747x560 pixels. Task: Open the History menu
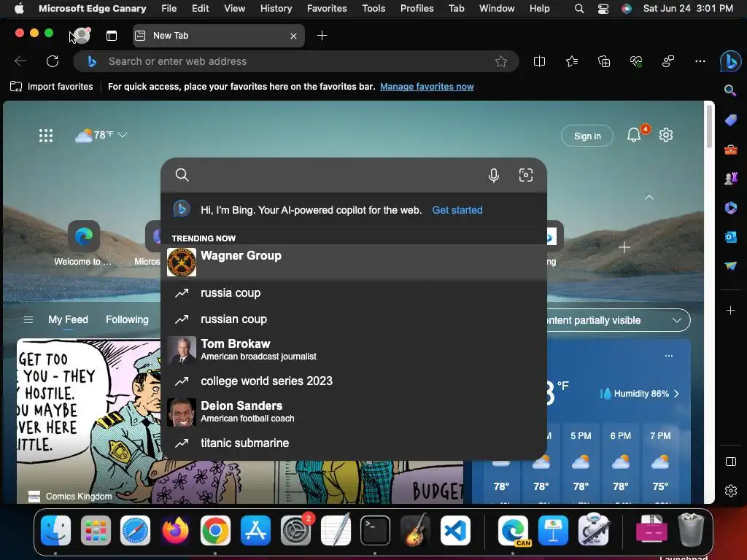pos(276,8)
